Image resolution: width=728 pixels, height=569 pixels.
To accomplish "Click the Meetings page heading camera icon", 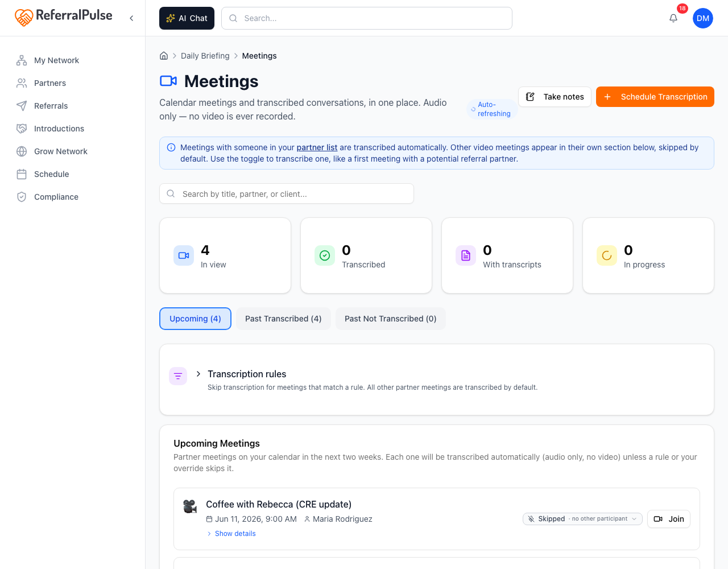I will 168,81.
